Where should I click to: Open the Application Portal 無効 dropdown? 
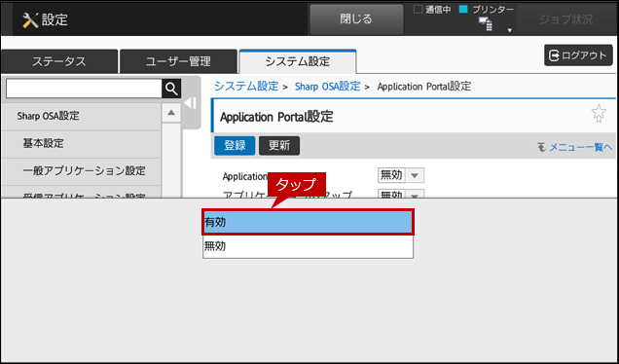401,175
